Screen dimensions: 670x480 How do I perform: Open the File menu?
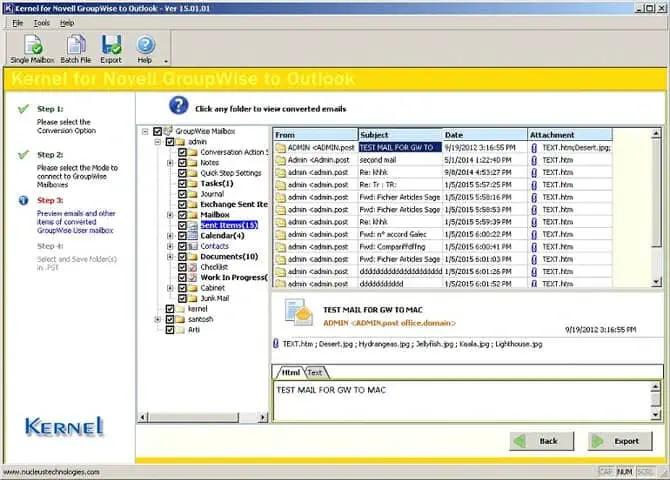tap(18, 23)
